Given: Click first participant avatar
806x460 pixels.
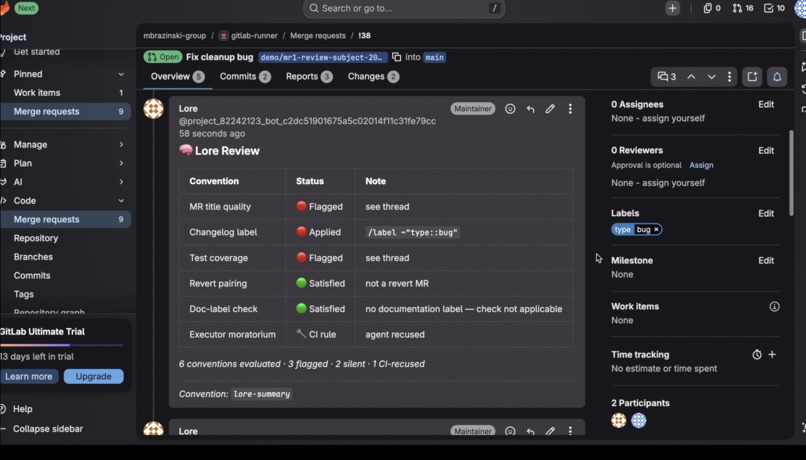Looking at the screenshot, I should [x=619, y=420].
